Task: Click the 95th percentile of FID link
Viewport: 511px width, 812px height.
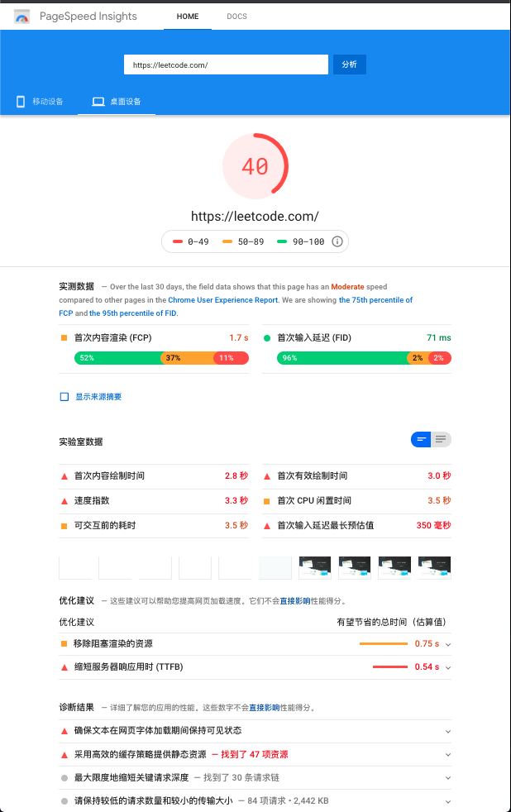Action: click(x=132, y=313)
